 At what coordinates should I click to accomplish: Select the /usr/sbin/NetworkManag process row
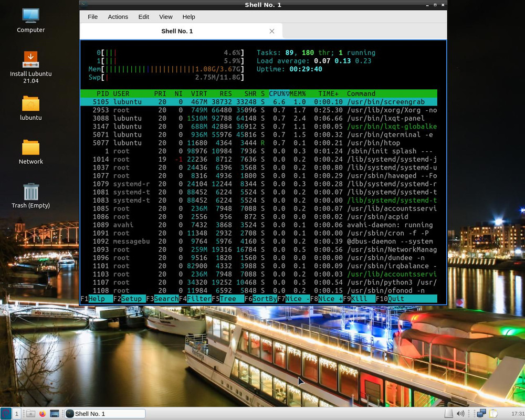tap(258, 249)
